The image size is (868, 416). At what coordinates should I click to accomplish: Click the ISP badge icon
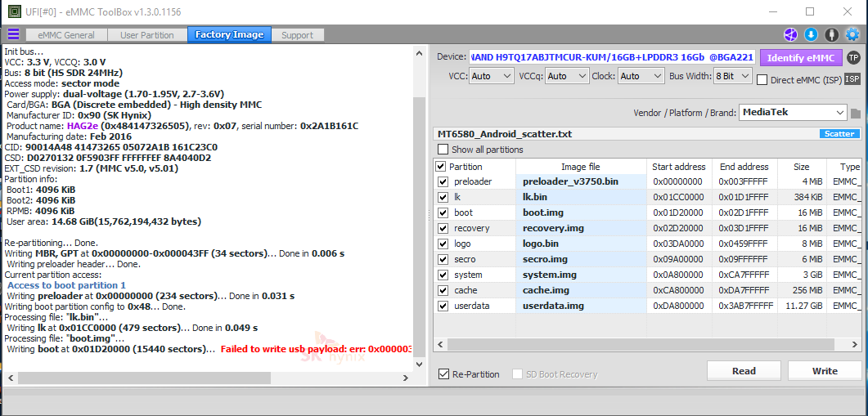point(852,79)
